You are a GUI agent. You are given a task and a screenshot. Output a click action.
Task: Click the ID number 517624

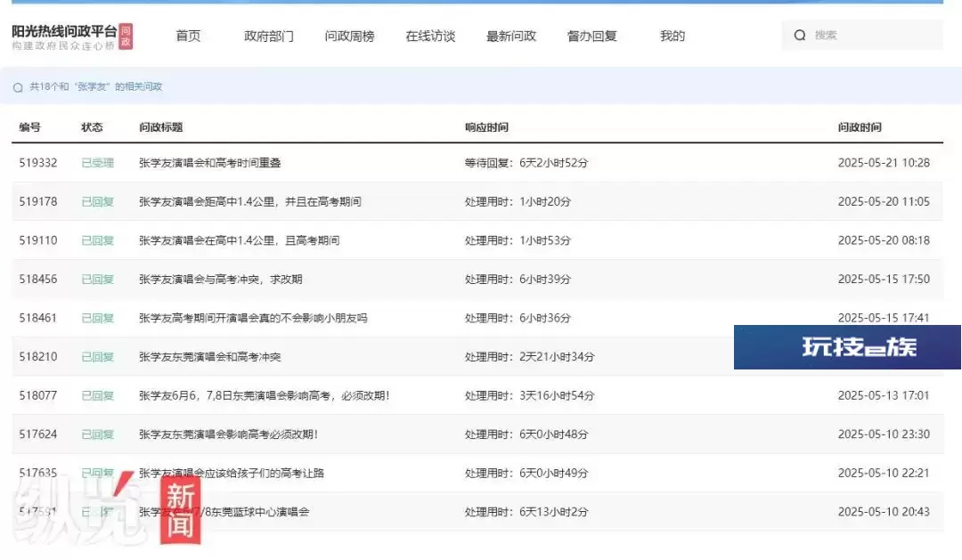(38, 434)
